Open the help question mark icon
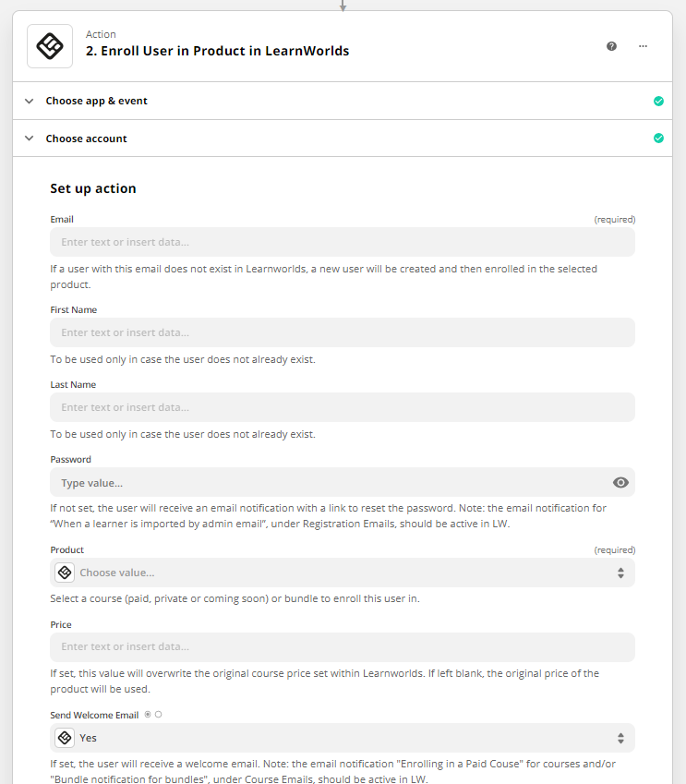 click(x=611, y=45)
